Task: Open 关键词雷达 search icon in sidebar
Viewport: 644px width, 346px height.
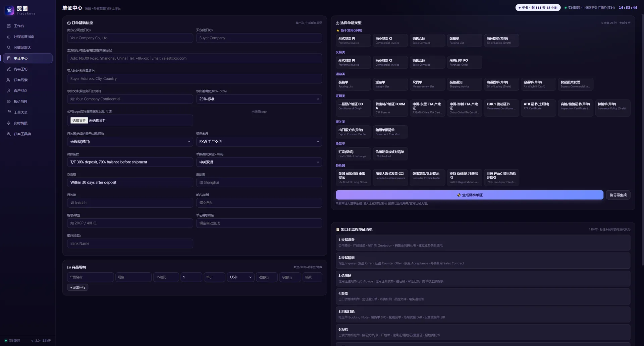Action: 9,48
